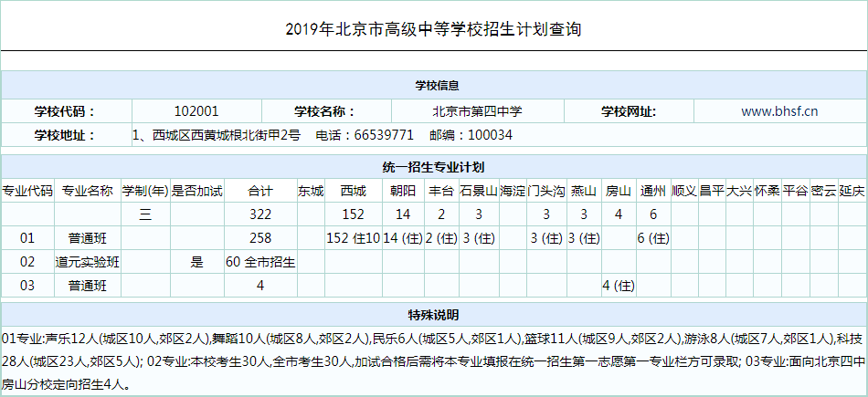Viewport: 868px width, 397px height.
Task: Click the 6 (住) cell in 通州 column
Action: 653,238
